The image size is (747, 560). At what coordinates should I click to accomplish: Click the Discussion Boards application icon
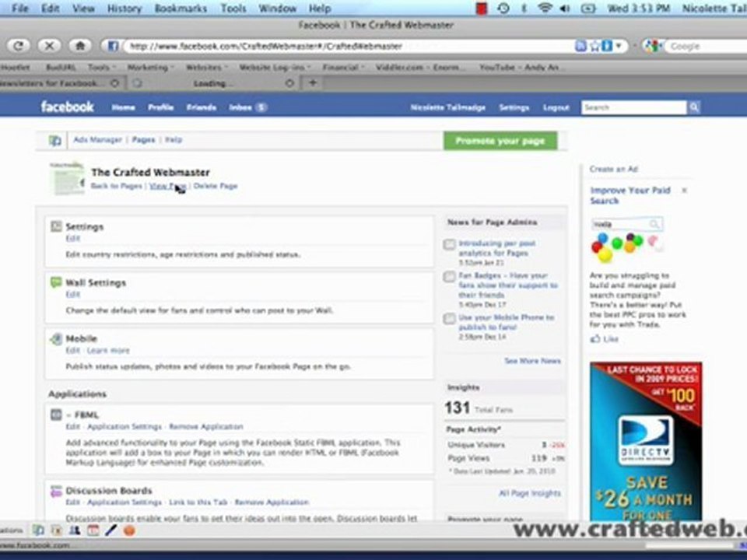[56, 491]
